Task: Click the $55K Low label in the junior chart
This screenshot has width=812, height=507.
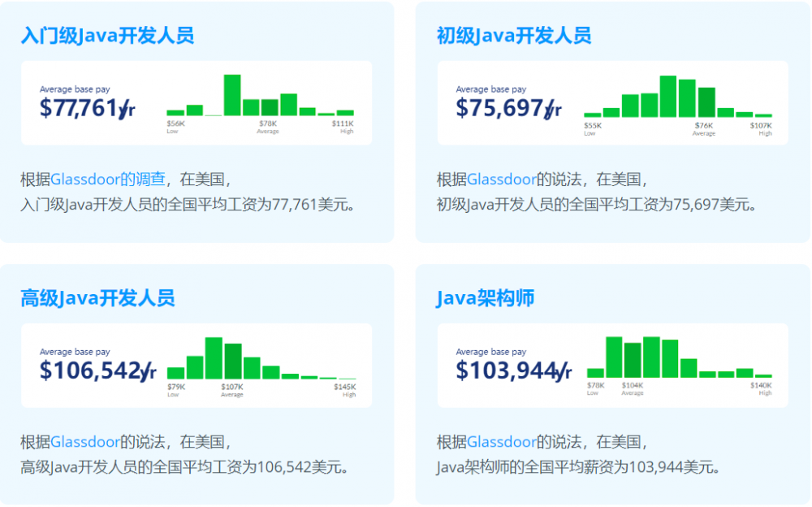Action: pos(593,127)
